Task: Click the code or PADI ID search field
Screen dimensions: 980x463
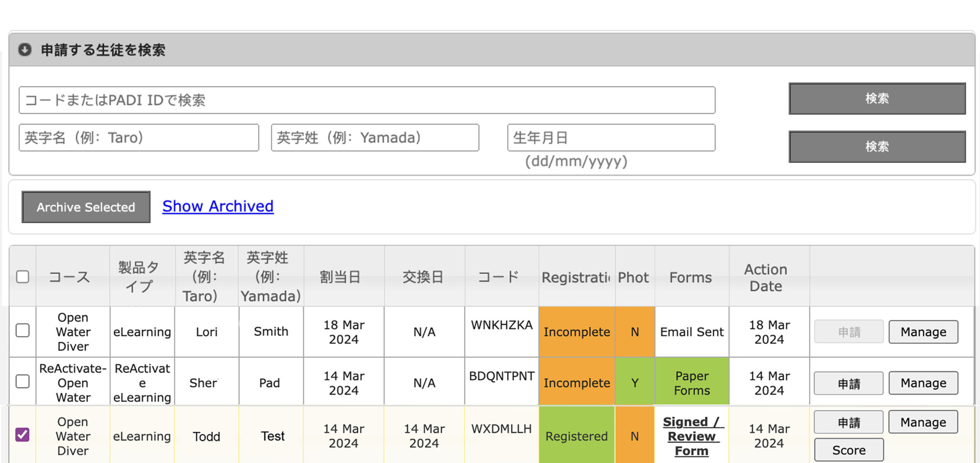Action: [367, 100]
